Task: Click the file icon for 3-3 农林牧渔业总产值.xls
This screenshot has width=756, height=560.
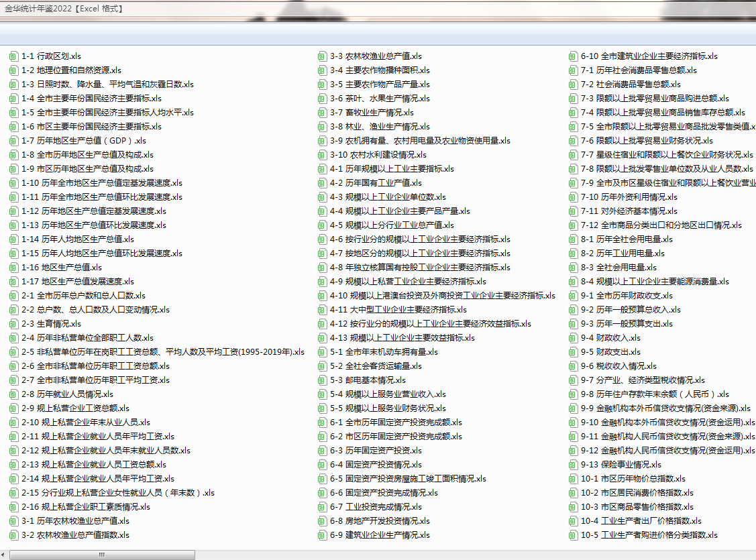Action: 322,56
